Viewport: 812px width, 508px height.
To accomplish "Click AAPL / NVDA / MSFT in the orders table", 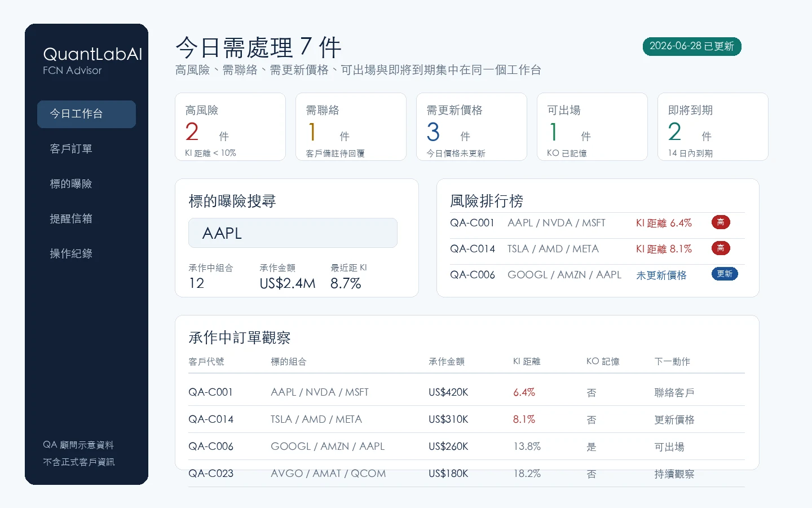I will tap(320, 392).
